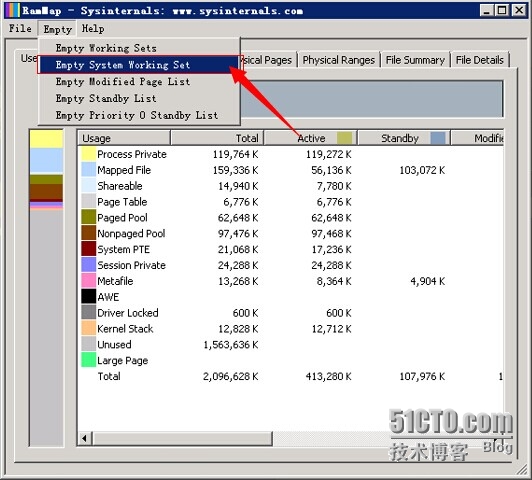Click the yellow Process Private swatch
532x480 pixels.
pyautogui.click(x=89, y=154)
